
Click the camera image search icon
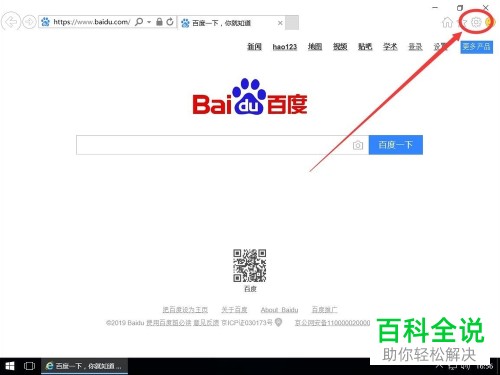coord(358,145)
